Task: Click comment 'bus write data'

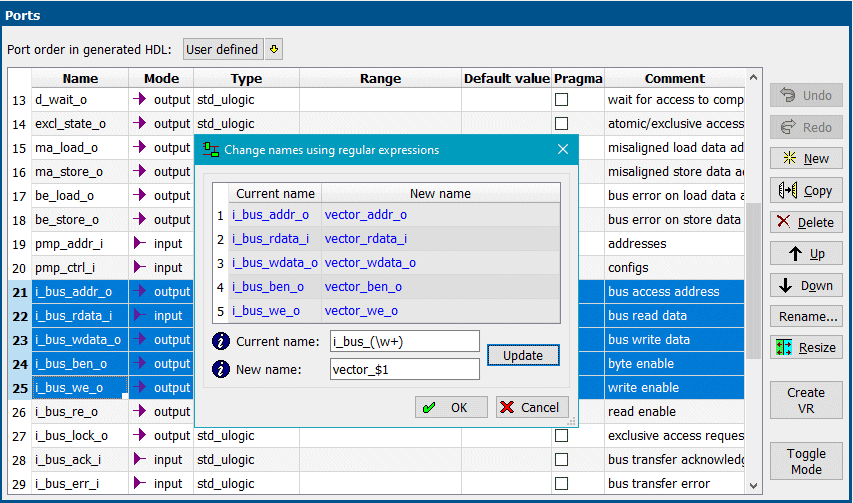Action: tap(649, 340)
